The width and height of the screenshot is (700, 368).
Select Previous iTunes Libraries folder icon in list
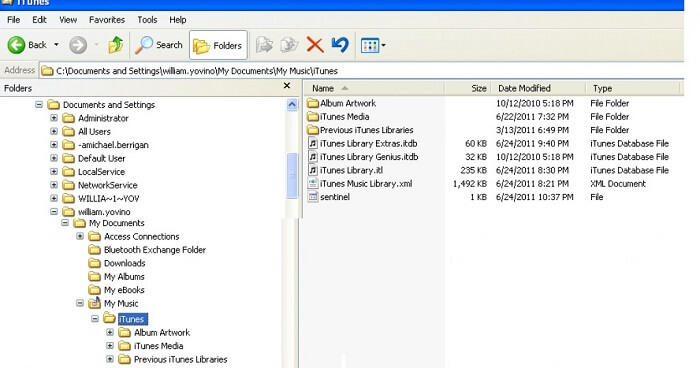click(x=313, y=130)
